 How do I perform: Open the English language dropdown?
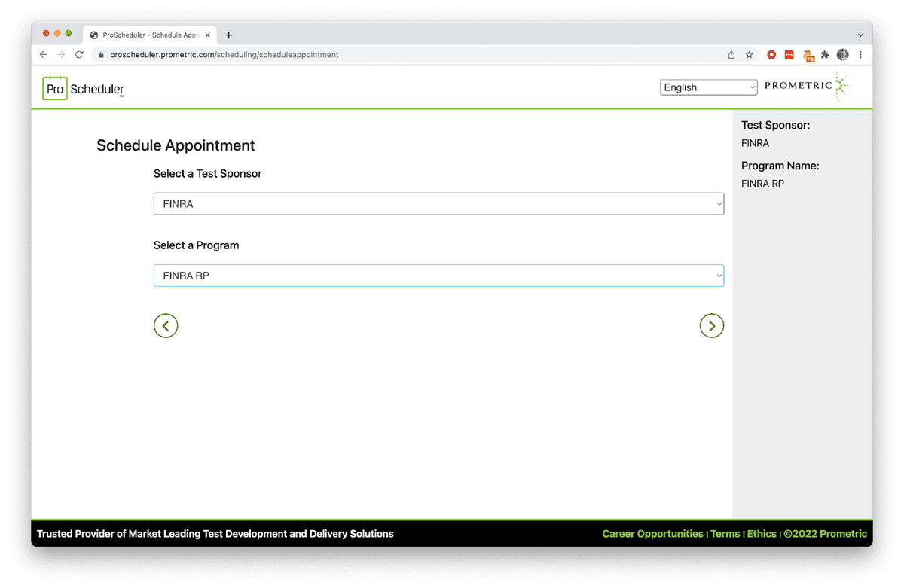pos(708,87)
